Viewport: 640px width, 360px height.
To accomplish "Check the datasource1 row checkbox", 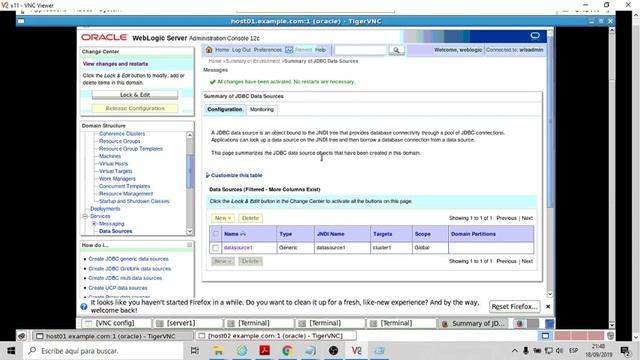I will (x=216, y=248).
